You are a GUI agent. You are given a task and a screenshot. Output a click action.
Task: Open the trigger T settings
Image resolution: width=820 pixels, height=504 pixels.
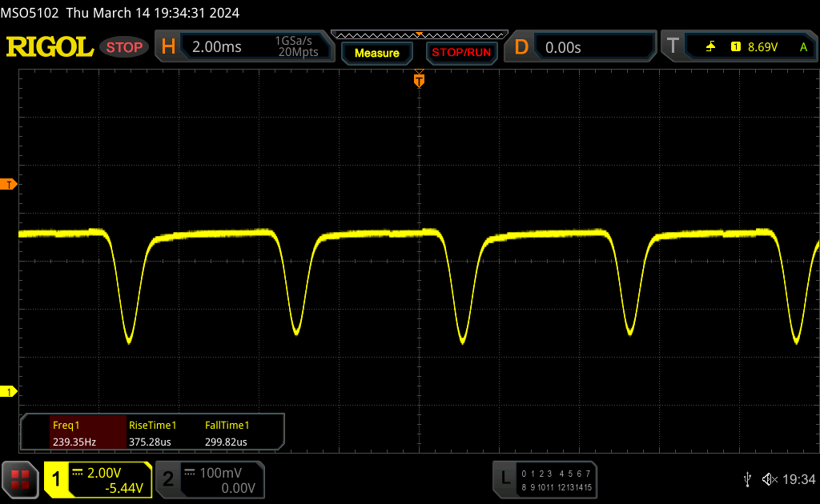pyautogui.click(x=673, y=47)
